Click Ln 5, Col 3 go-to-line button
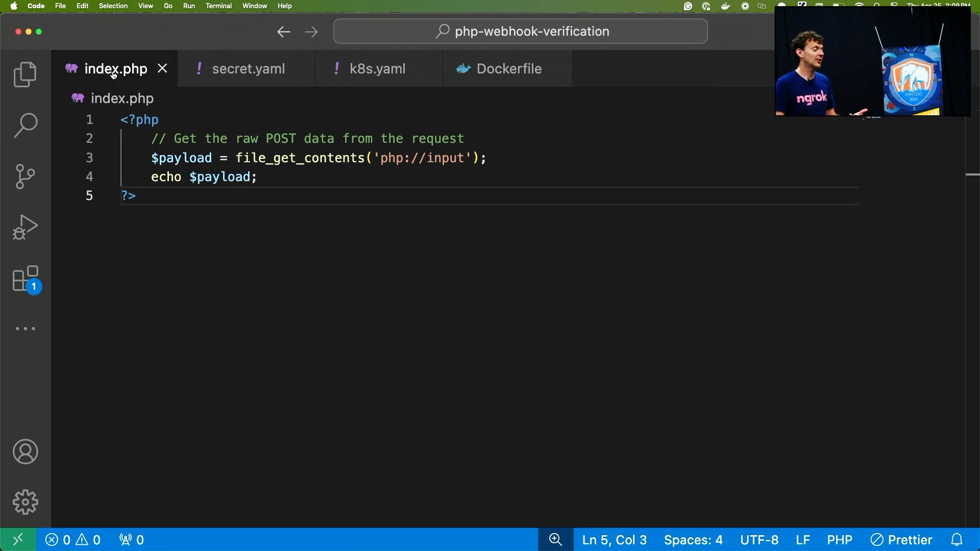 [x=615, y=540]
